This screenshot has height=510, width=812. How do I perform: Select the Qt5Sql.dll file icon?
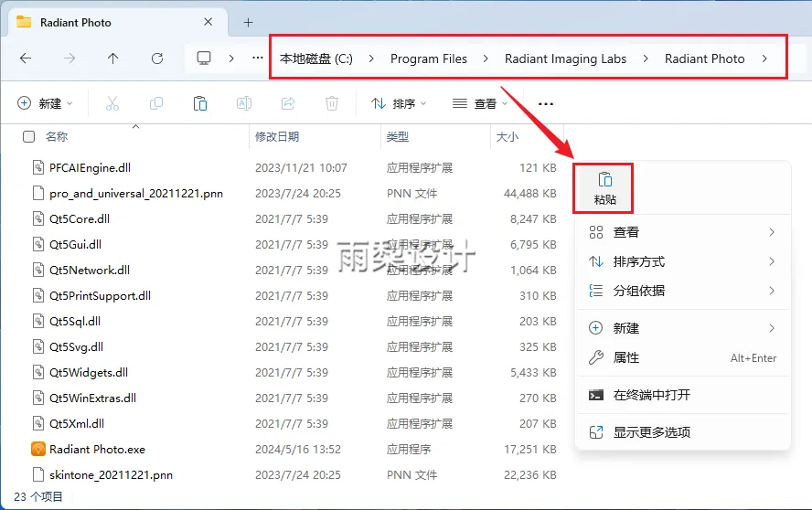click(38, 322)
